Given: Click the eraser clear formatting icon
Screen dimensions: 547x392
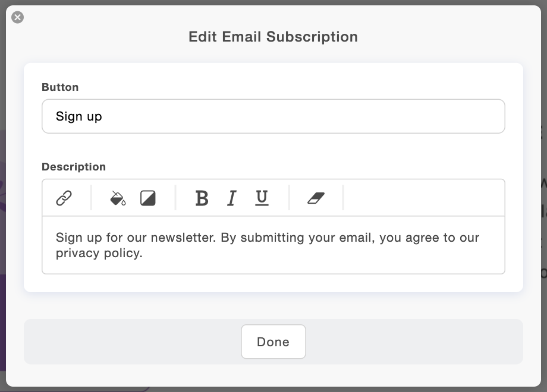Looking at the screenshot, I should [x=316, y=198].
